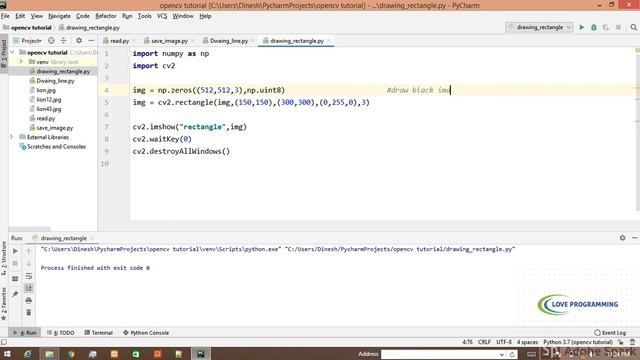640x360 pixels.
Task: Open Run panel settings gear
Action: coord(622,238)
